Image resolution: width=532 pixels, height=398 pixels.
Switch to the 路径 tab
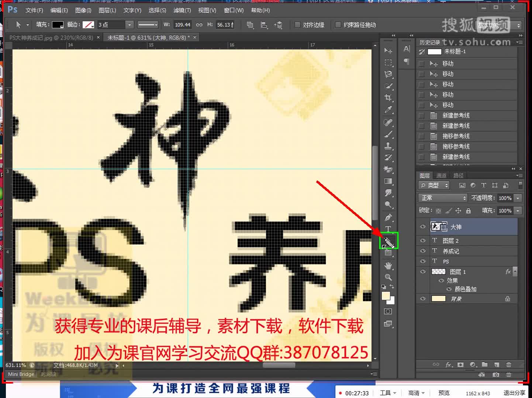tap(458, 175)
